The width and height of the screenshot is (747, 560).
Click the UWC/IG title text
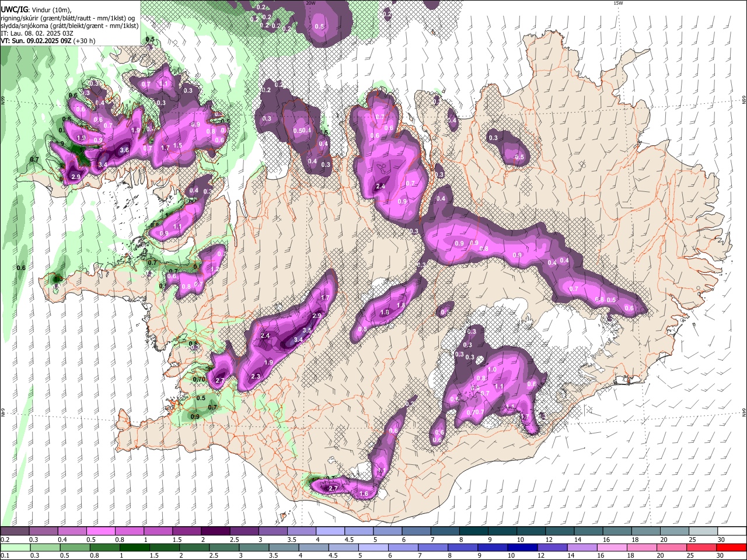pos(15,9)
